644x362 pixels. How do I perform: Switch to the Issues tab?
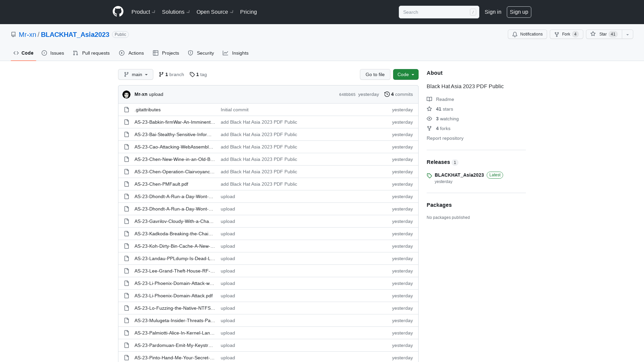pos(53,53)
